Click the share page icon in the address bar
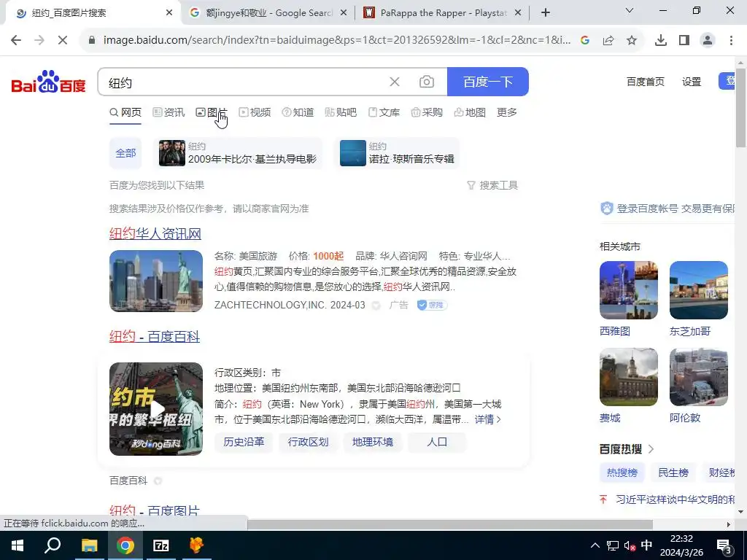The height and width of the screenshot is (560, 747). (608, 41)
